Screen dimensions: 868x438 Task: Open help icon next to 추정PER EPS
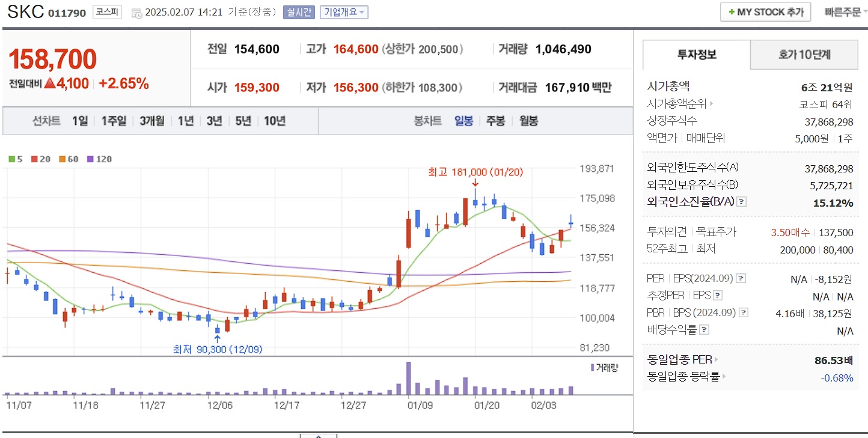[x=718, y=296]
